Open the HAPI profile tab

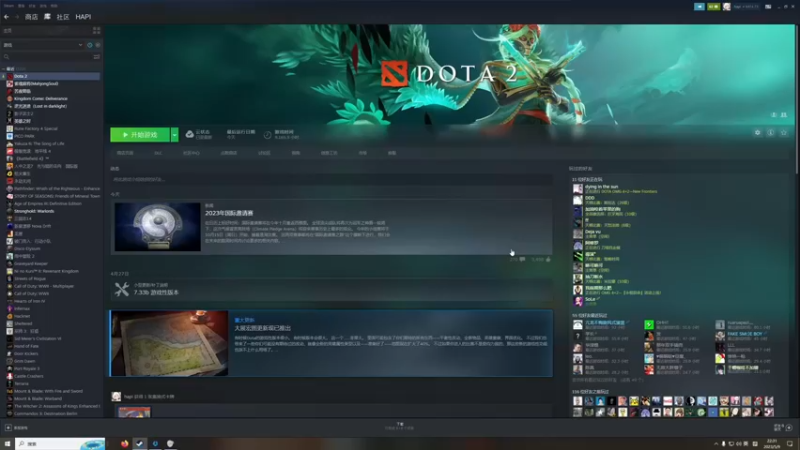pos(83,17)
